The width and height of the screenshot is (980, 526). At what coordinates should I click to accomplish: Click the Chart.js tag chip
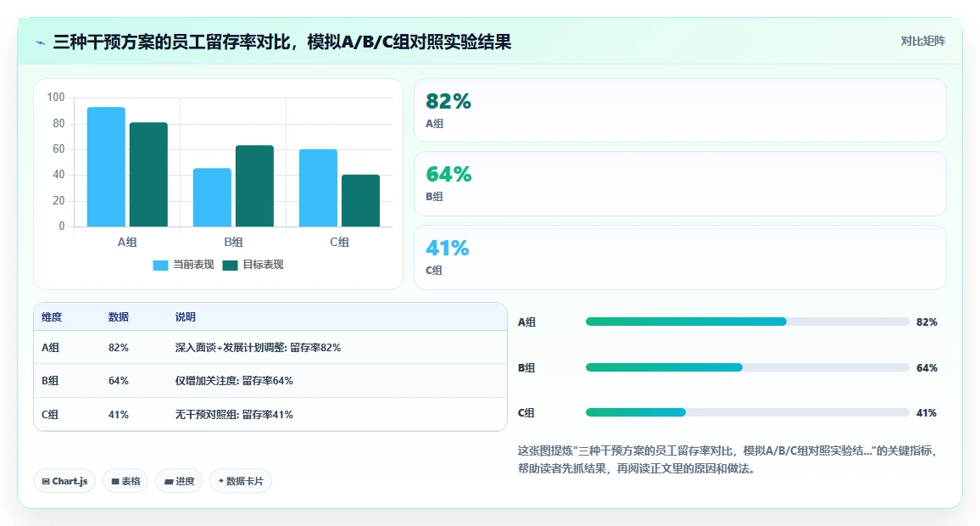pos(64,481)
